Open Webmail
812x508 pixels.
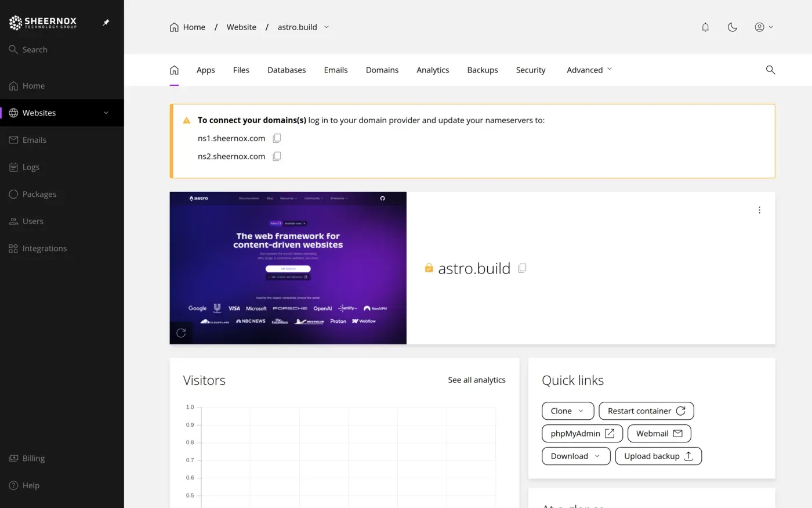pos(659,434)
